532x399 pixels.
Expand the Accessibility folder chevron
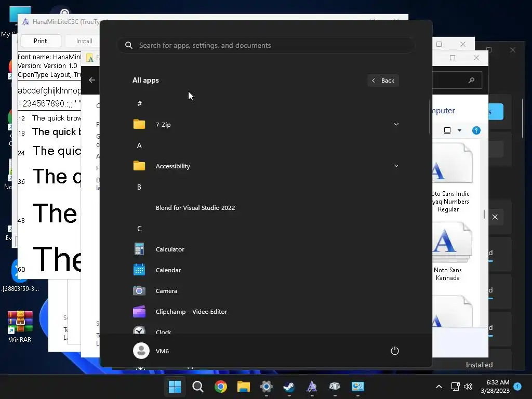[x=396, y=166]
